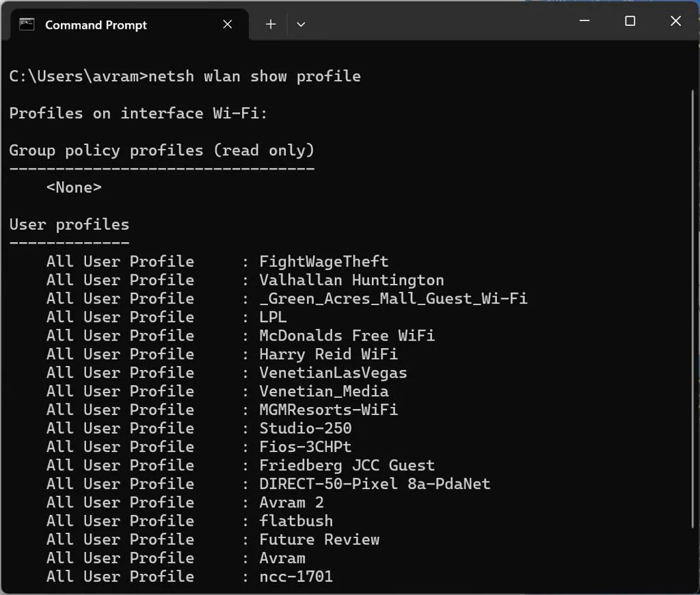Click the LPL profile name
Image resolution: width=700 pixels, height=595 pixels.
(x=273, y=317)
